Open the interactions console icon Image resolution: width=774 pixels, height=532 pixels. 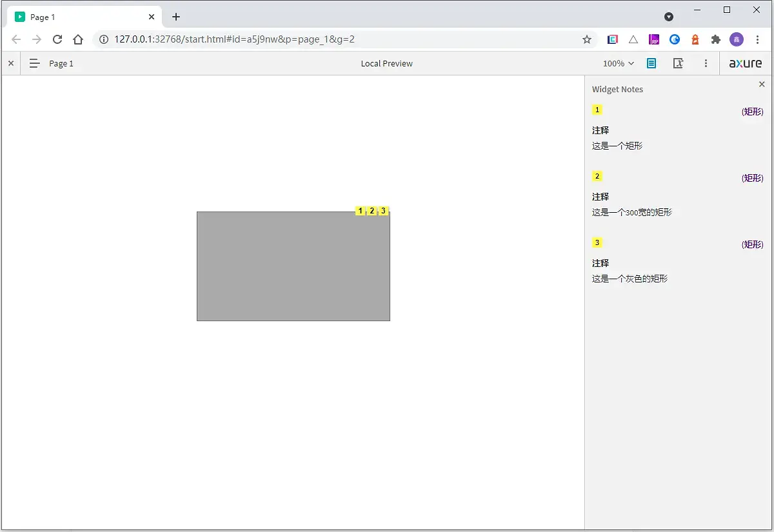(x=678, y=63)
